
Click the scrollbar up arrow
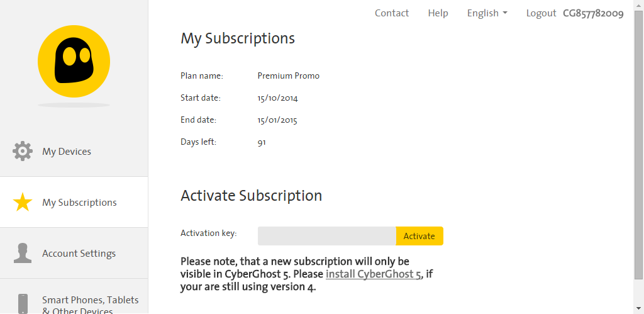(x=638, y=4)
